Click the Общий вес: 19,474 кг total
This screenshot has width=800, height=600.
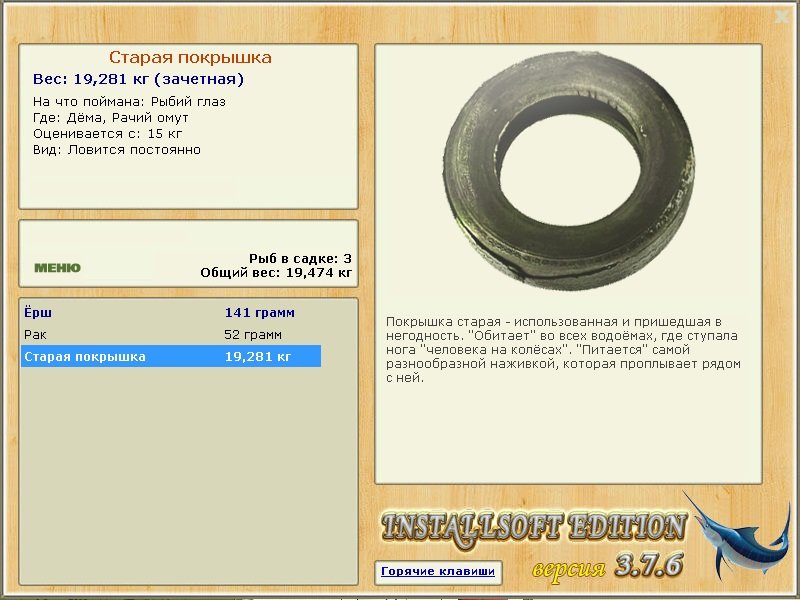click(x=276, y=272)
